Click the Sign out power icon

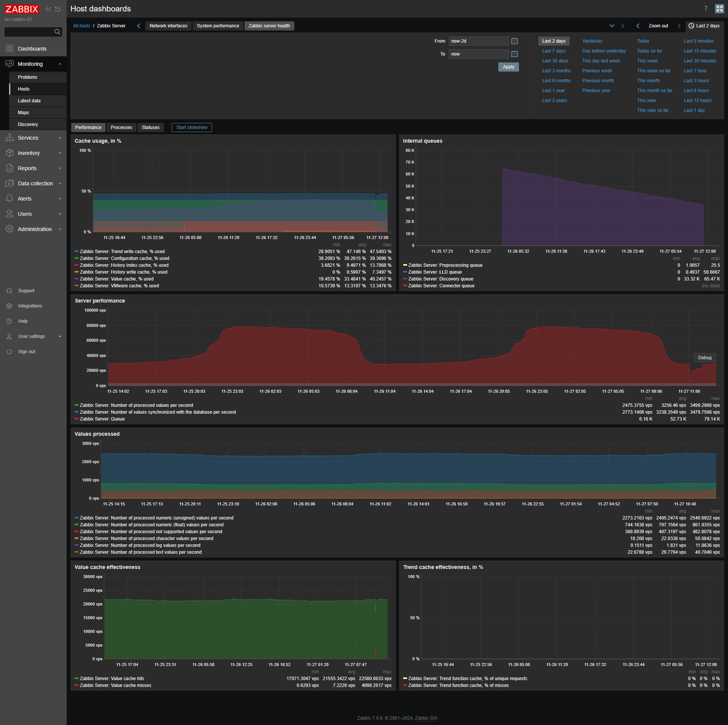pos(9,352)
